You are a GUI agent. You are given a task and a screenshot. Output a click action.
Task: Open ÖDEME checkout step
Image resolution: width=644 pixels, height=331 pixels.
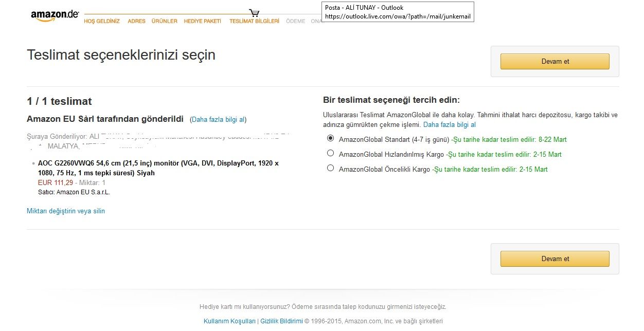pyautogui.click(x=295, y=21)
